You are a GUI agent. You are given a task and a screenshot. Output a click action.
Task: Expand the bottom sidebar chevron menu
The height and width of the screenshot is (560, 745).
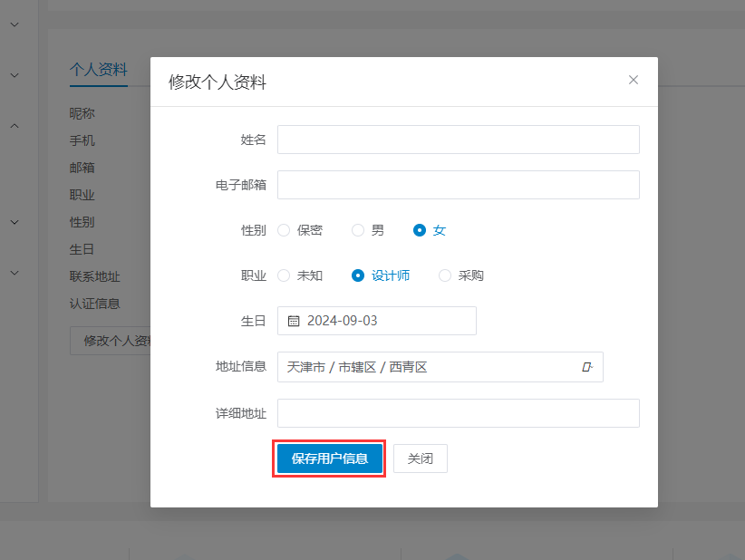point(15,273)
